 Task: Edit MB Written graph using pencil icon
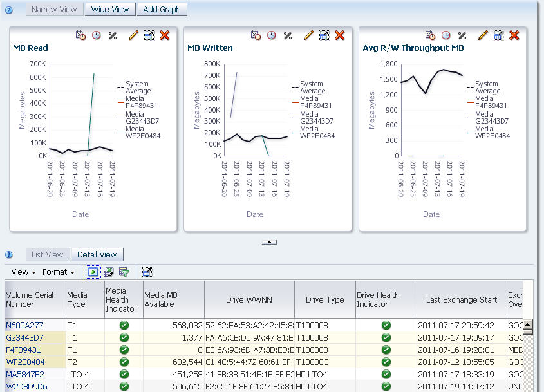tap(308, 35)
